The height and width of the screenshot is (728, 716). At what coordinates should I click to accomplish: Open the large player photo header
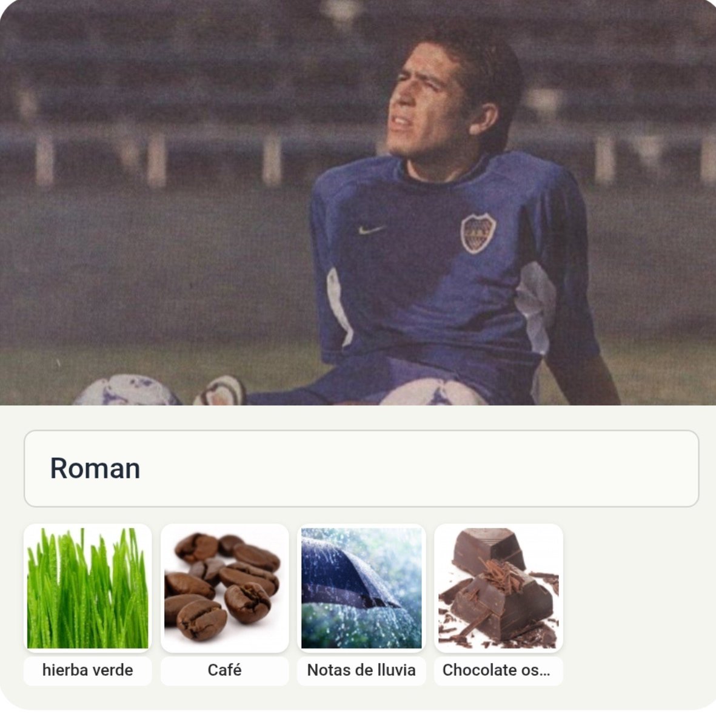(x=358, y=203)
